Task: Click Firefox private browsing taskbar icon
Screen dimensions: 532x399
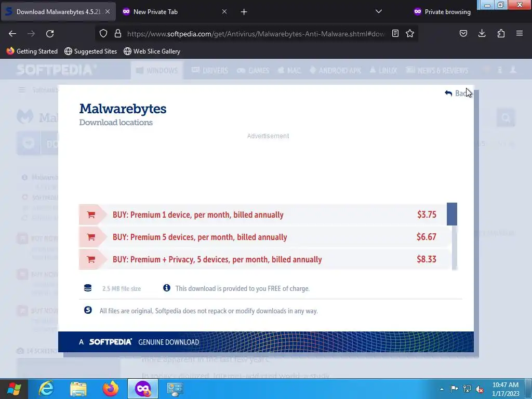Action: click(x=143, y=389)
